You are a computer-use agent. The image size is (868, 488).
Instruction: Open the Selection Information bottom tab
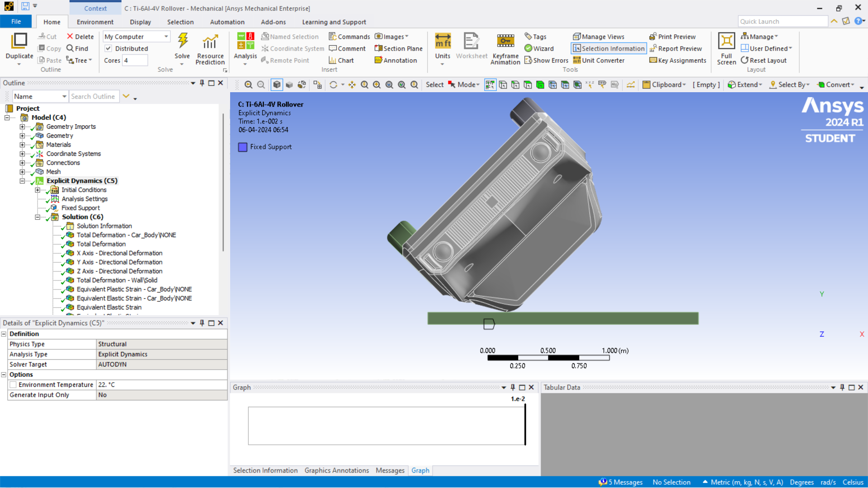click(265, 470)
